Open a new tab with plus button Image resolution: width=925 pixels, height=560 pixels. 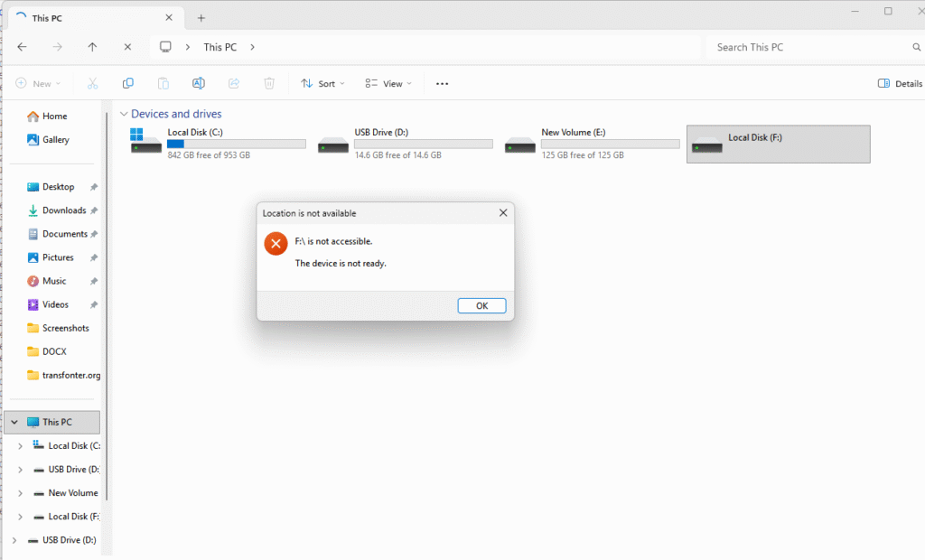pyautogui.click(x=201, y=18)
